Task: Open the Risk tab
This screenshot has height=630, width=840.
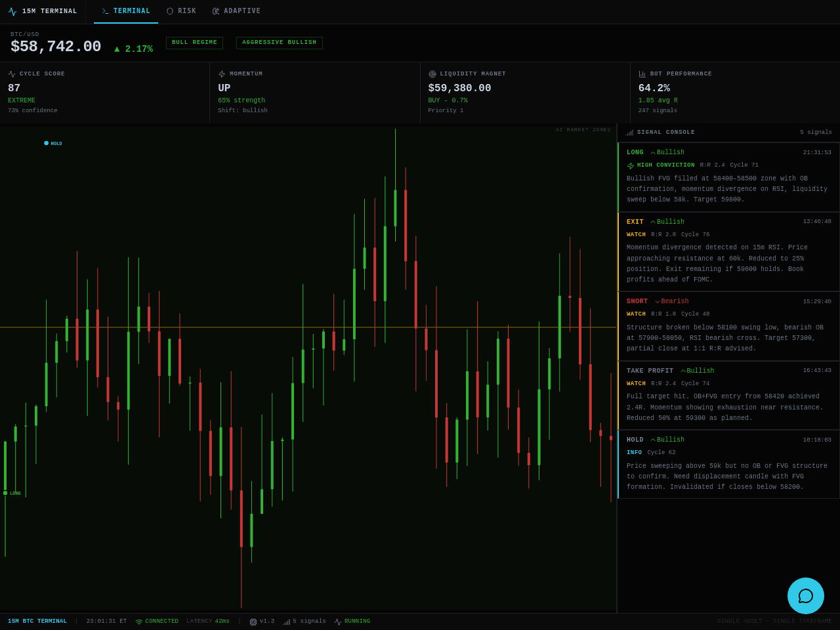Action: point(181,11)
